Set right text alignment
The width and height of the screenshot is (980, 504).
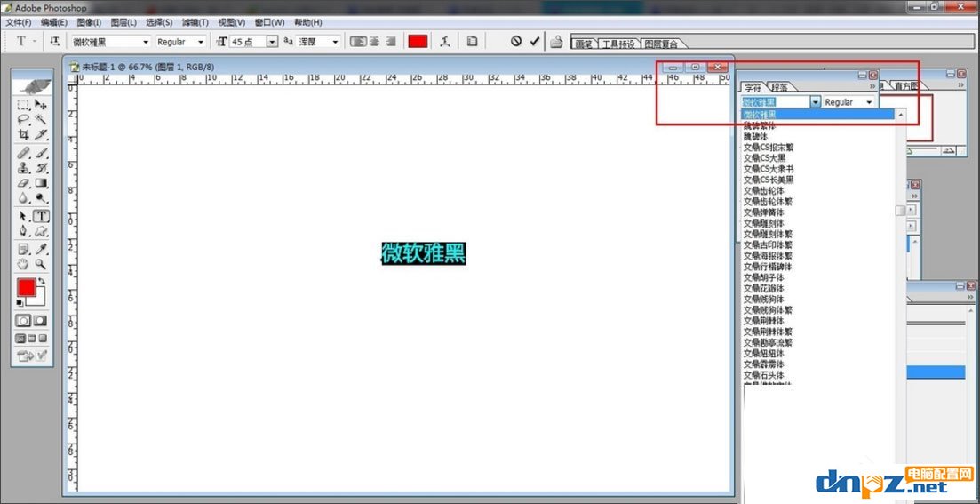391,41
